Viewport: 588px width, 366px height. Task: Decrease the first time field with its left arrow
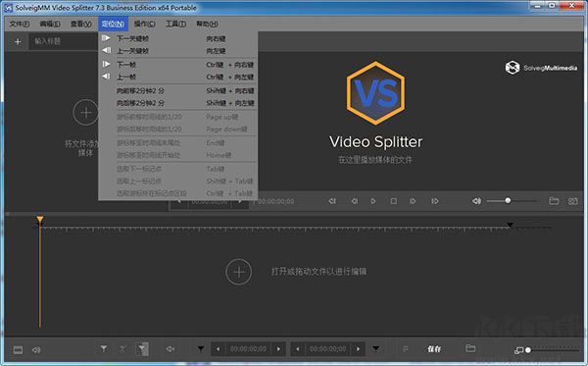(218, 349)
